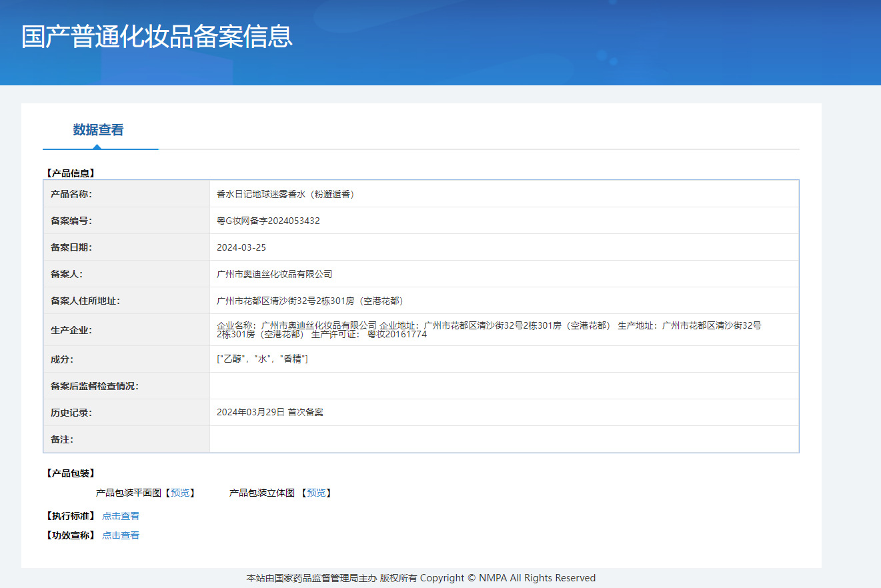Select 广州市奥迪丝化妆品有限公司 in the 备案人 row

(x=274, y=274)
